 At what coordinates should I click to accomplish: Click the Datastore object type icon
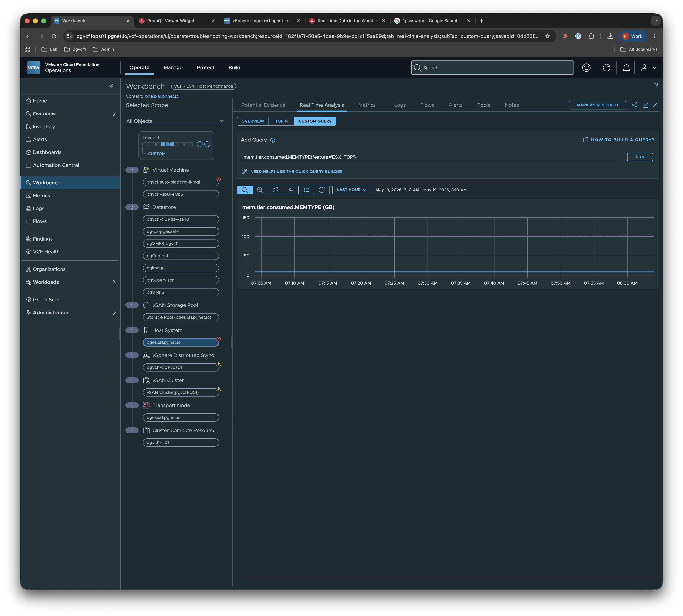tap(146, 207)
